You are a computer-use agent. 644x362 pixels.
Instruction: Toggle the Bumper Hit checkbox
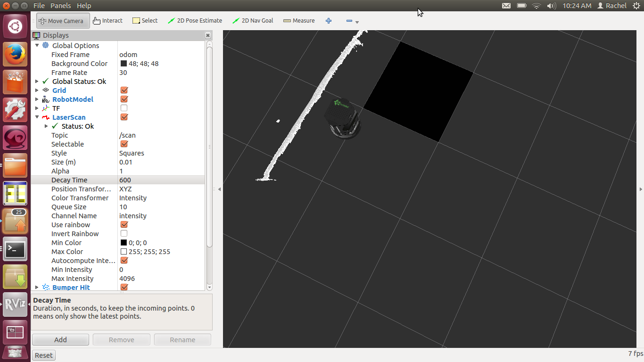[124, 288]
